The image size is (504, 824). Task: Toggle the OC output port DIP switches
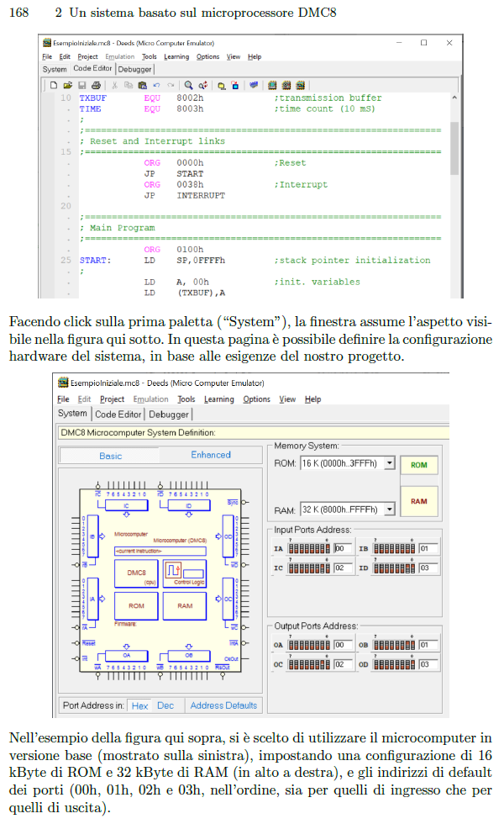coord(309,664)
